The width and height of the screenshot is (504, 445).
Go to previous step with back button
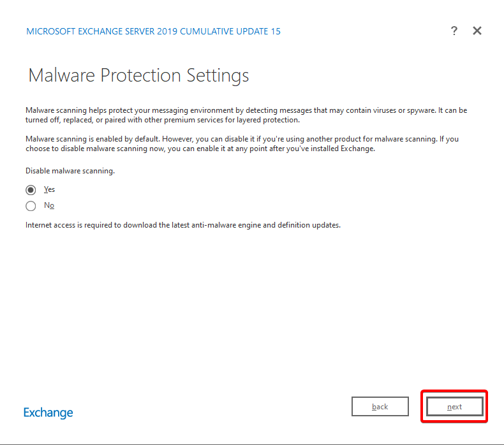[380, 407]
